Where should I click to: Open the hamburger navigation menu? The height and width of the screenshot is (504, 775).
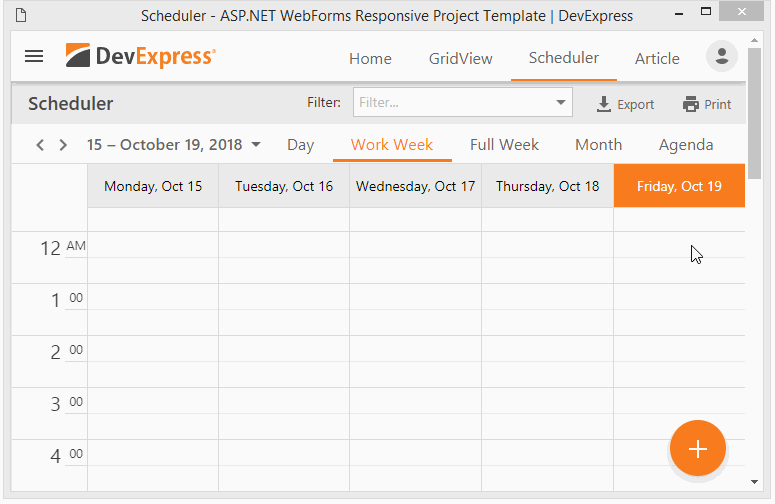[34, 57]
